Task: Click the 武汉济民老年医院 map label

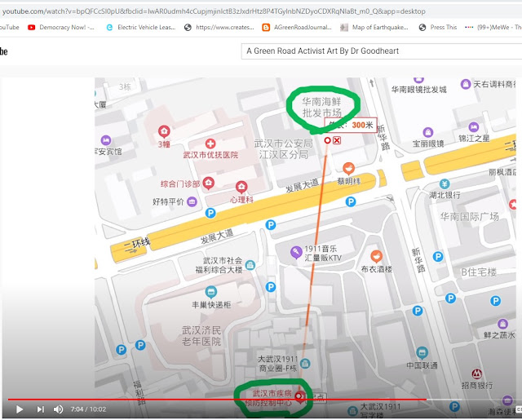Action: point(201,336)
